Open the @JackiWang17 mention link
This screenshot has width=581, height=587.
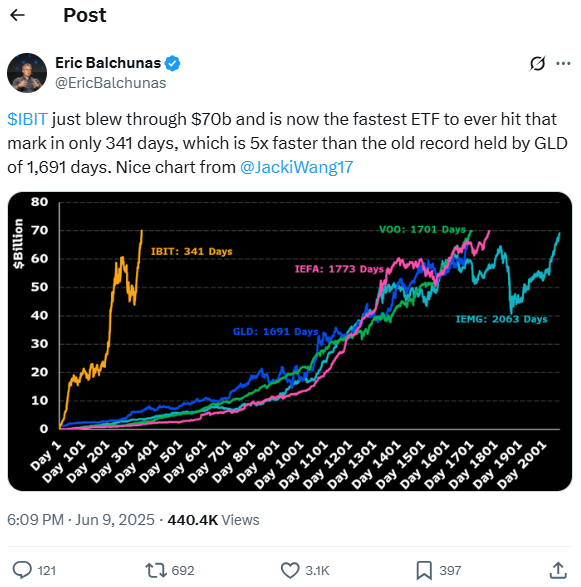tap(296, 167)
